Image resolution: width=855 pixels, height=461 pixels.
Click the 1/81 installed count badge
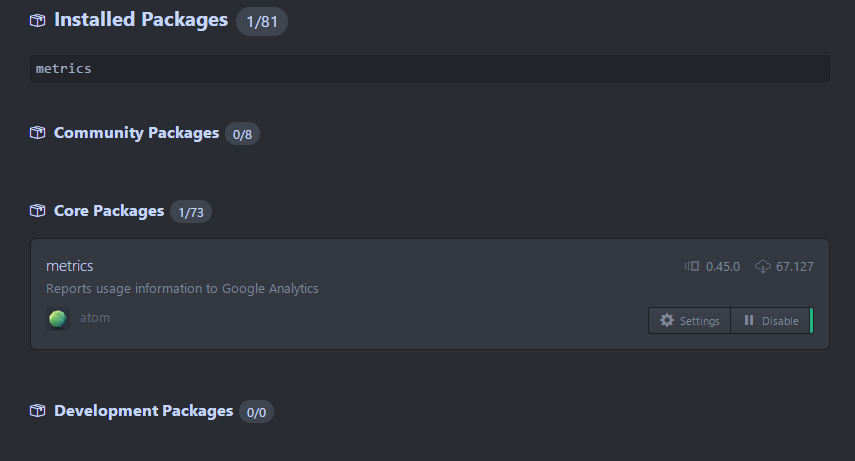click(262, 21)
